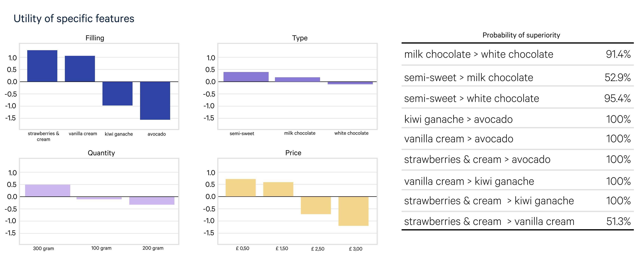Click the £ 1,50 price bar
The width and height of the screenshot is (644, 262).
(x=278, y=189)
